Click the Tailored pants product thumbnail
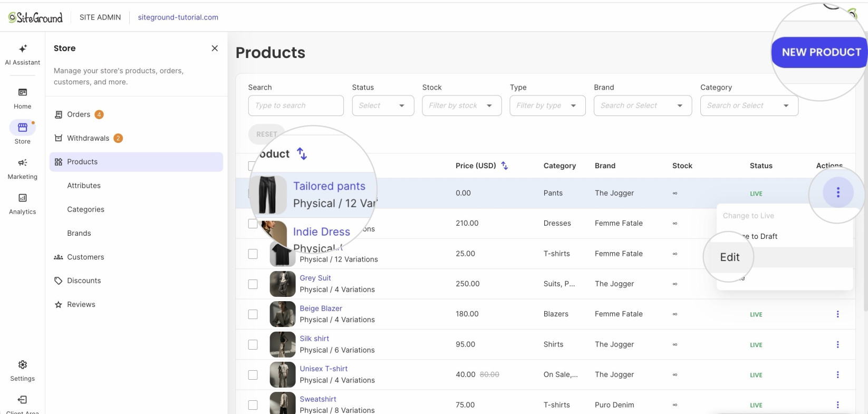 tap(268, 195)
